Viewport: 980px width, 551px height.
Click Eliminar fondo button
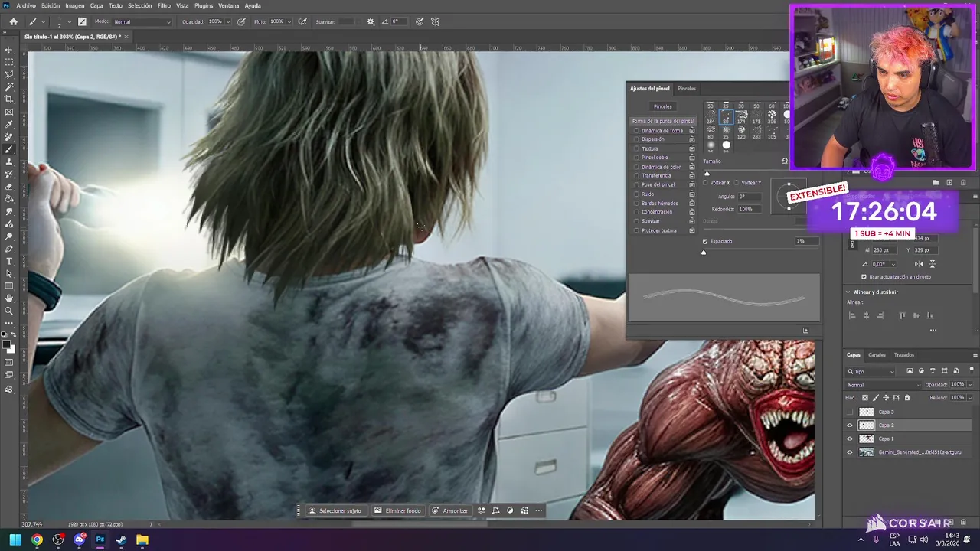coord(397,510)
